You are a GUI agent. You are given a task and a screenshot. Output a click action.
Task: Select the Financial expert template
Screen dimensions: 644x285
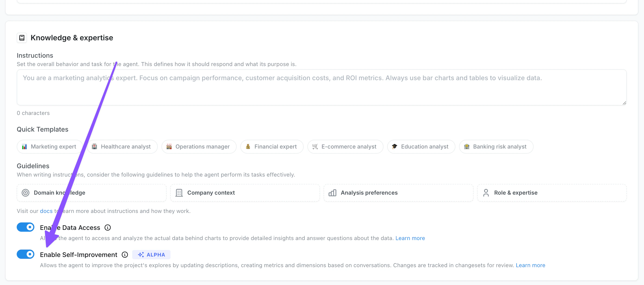[x=272, y=147]
